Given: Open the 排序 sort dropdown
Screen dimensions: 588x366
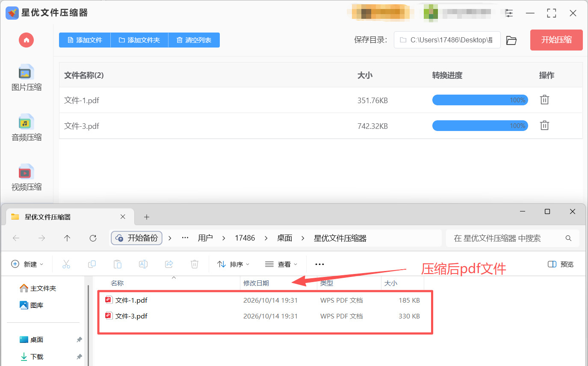Looking at the screenshot, I should (233, 264).
